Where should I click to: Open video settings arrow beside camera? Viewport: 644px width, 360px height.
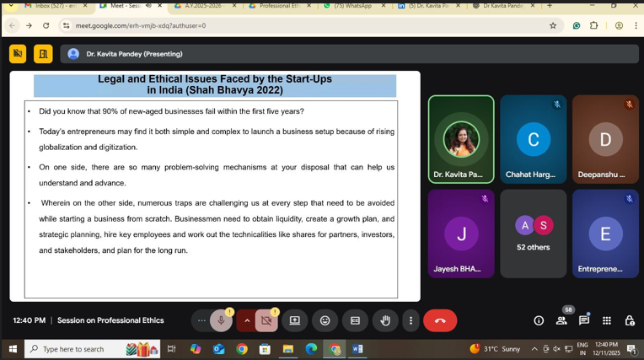point(247,320)
